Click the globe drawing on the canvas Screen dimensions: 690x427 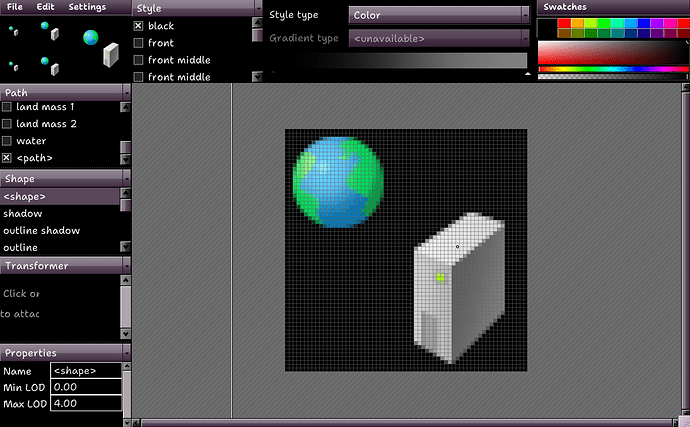(338, 182)
